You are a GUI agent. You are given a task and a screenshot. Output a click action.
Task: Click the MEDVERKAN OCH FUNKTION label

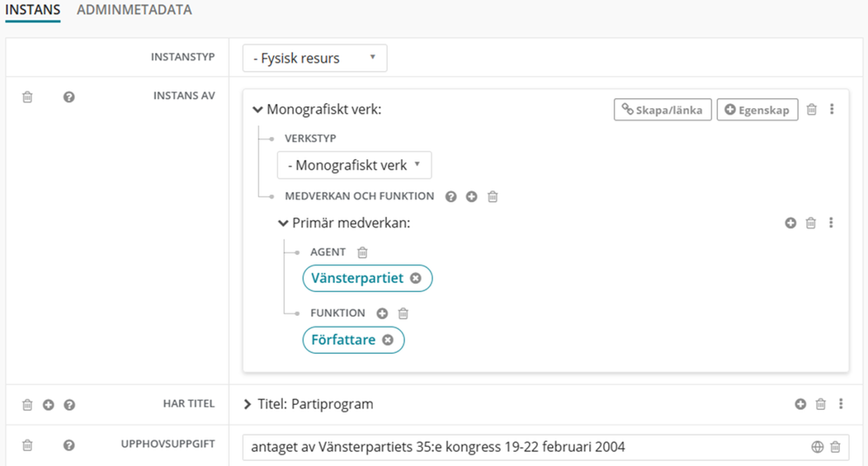[x=359, y=196]
